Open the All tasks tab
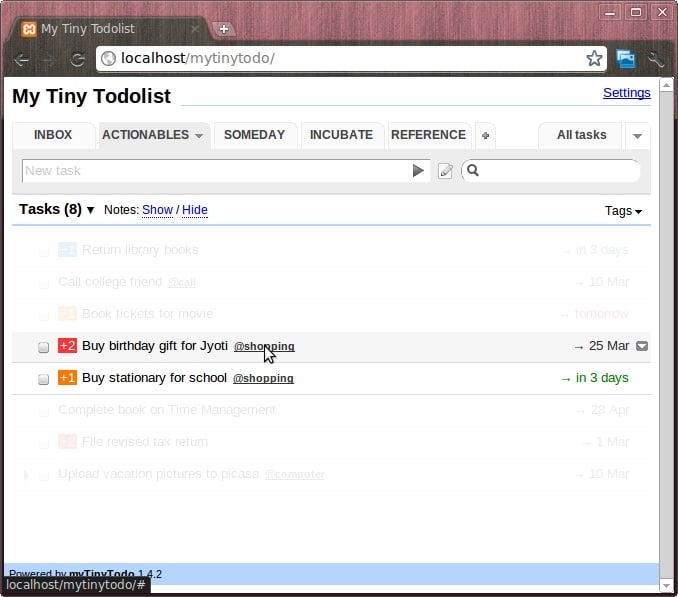 582,135
